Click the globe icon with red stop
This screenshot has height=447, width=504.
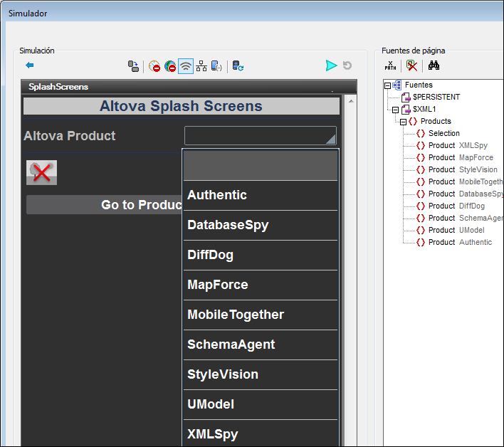coord(170,66)
